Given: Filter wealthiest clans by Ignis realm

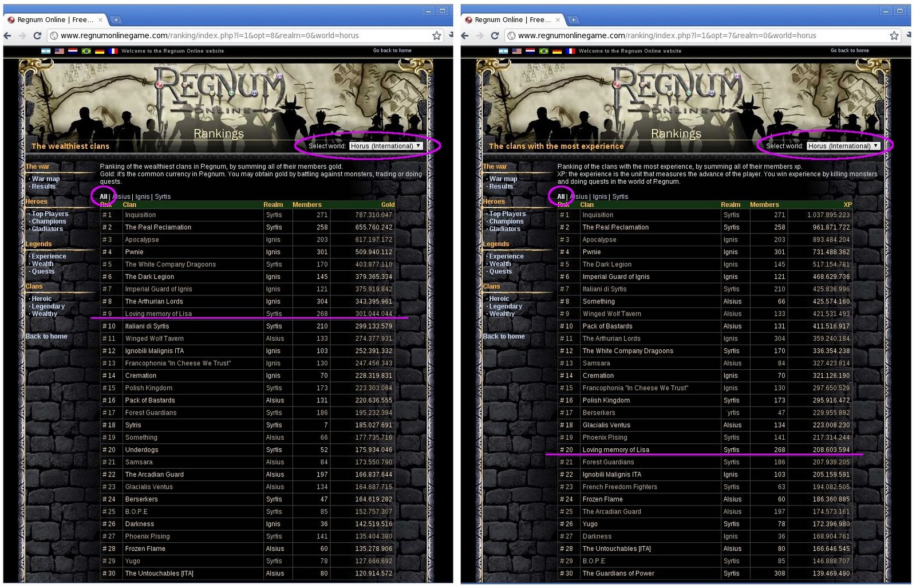Looking at the screenshot, I should pyautogui.click(x=143, y=196).
